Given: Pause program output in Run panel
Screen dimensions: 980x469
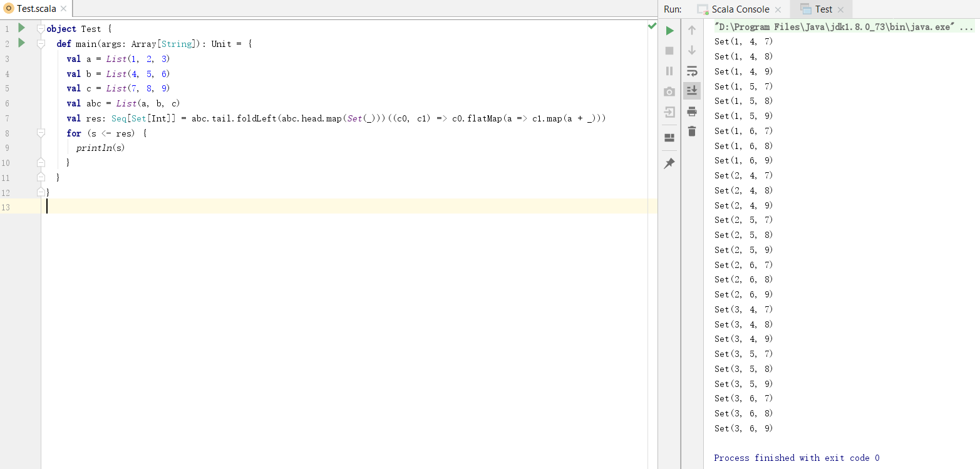Looking at the screenshot, I should point(669,71).
